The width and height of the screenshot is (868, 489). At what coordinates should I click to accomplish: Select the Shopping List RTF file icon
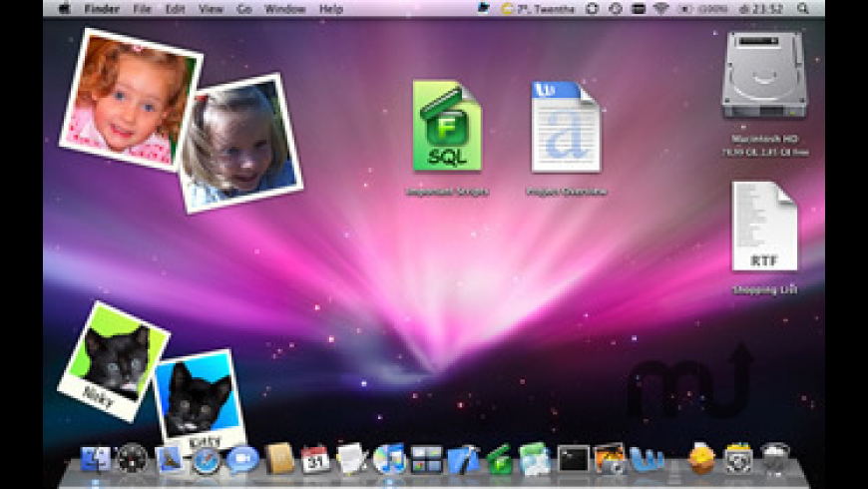coord(764,226)
